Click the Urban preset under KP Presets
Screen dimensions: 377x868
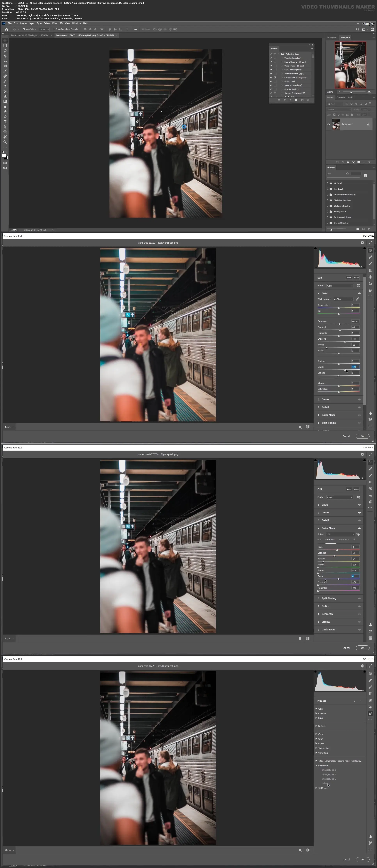pyautogui.click(x=325, y=783)
